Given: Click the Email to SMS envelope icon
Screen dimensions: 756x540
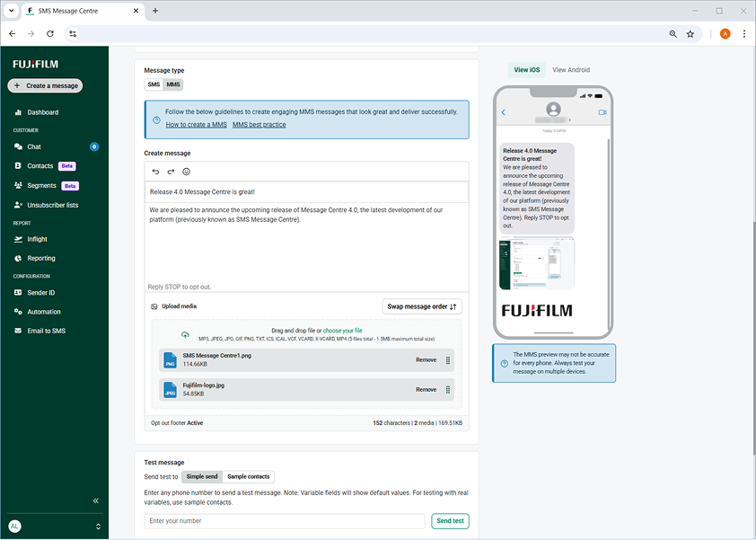Looking at the screenshot, I should click(18, 331).
